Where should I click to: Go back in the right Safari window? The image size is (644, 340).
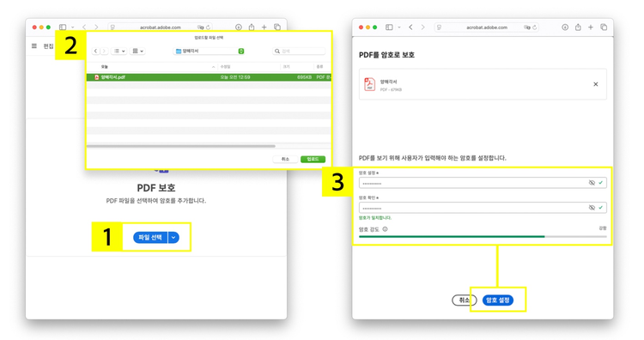pyautogui.click(x=410, y=27)
